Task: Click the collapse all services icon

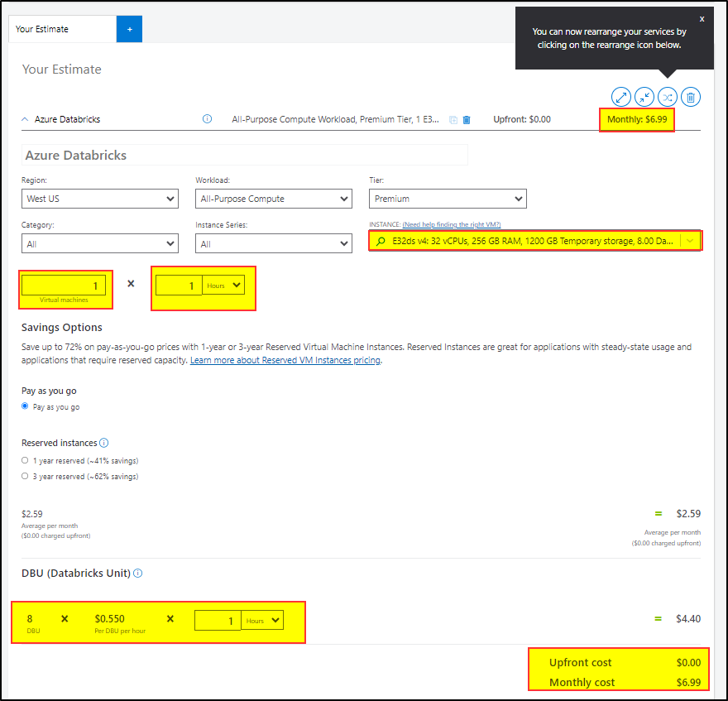Action: point(644,97)
